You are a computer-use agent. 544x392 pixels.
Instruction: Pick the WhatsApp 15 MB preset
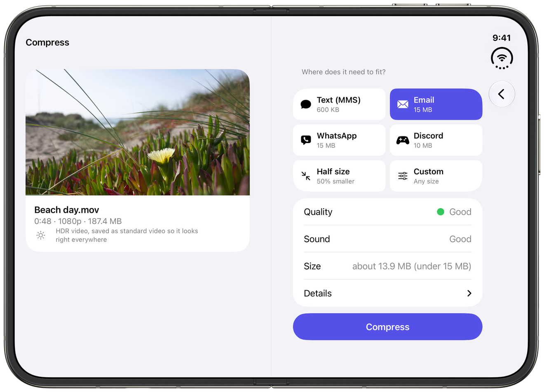(339, 140)
